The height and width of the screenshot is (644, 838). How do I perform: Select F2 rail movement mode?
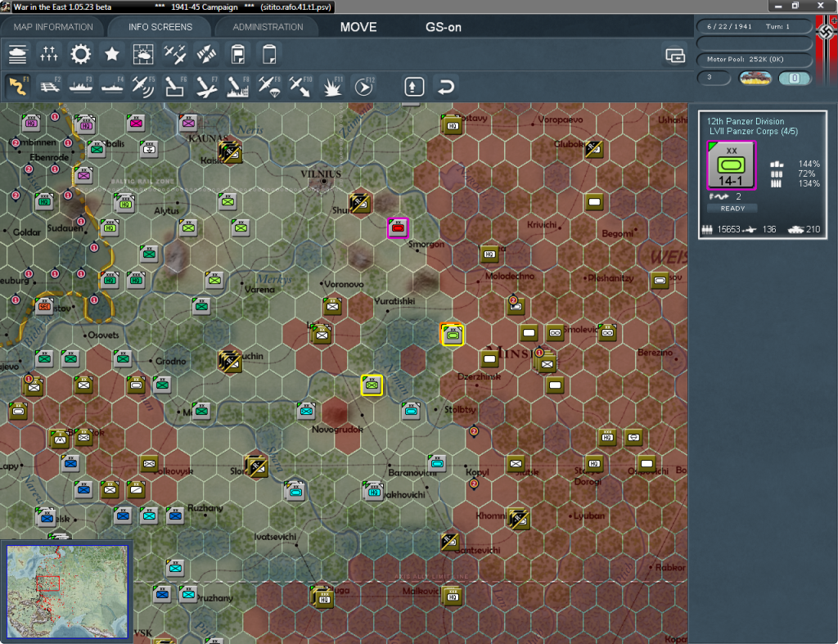pos(50,86)
